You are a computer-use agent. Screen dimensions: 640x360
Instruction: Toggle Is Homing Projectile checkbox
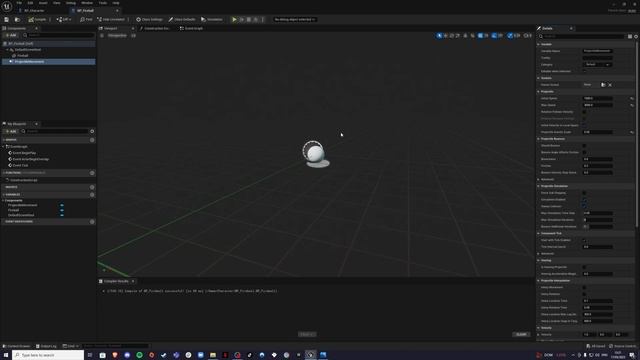click(584, 267)
